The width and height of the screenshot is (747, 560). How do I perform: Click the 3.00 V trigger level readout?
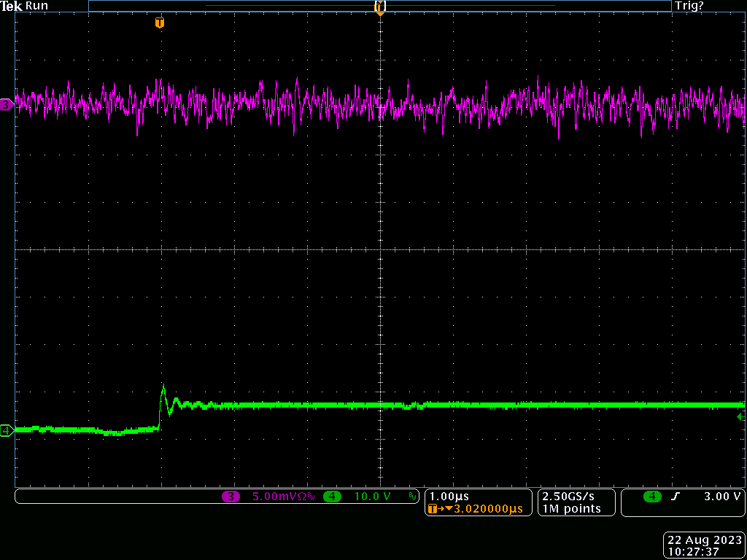pos(722,497)
